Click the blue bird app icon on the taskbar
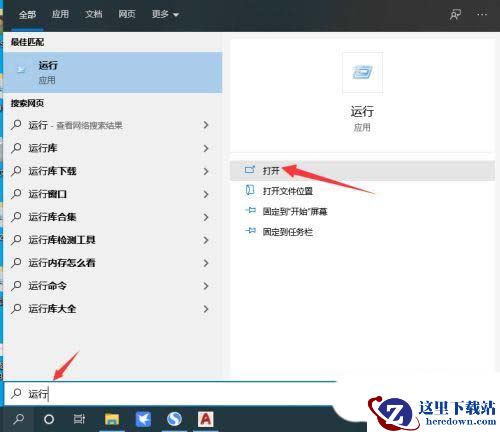This screenshot has height=432, width=500. click(143, 419)
